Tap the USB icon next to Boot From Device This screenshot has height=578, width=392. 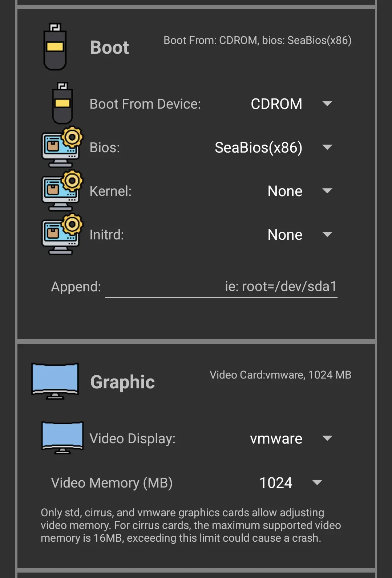(62, 104)
